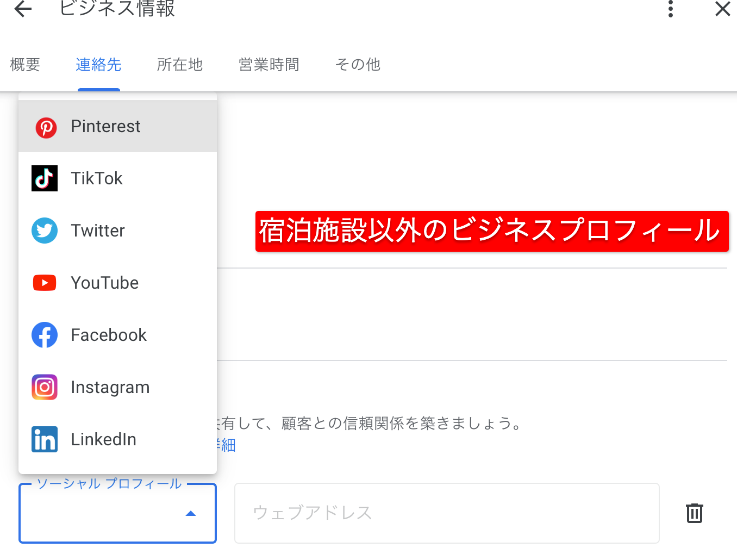Switch to the 概要 tab

[25, 65]
